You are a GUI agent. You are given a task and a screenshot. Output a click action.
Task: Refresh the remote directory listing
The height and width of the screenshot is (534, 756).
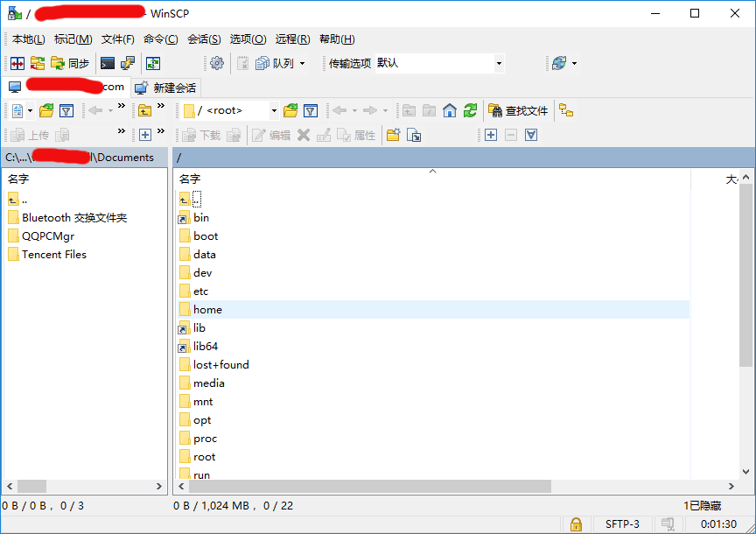(x=471, y=110)
